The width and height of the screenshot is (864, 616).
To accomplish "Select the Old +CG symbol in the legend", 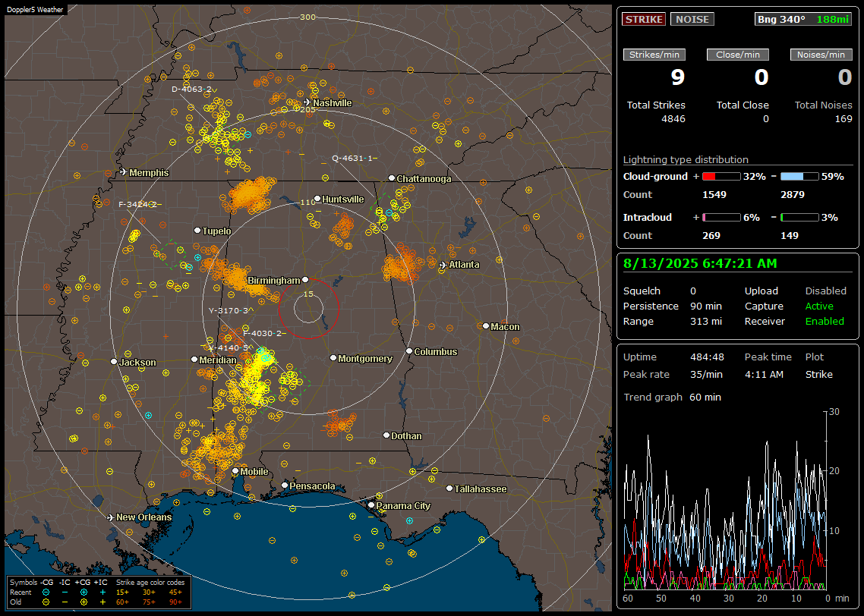I will point(84,602).
